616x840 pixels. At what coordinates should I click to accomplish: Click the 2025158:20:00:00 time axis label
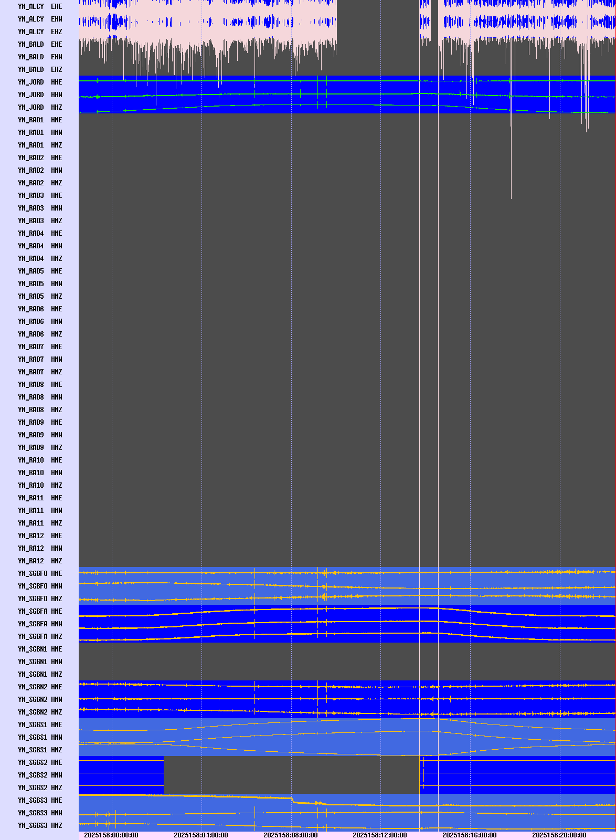(559, 835)
